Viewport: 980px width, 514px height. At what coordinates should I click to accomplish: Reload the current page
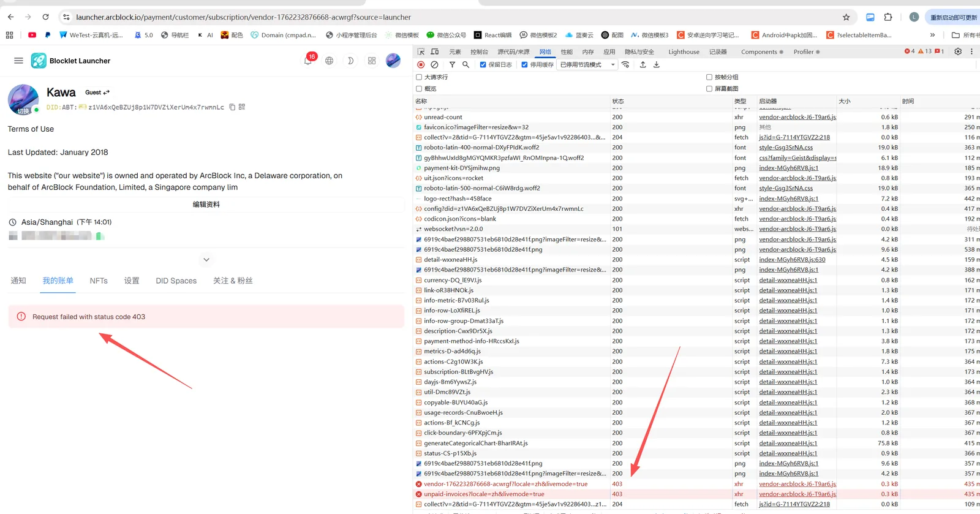[x=45, y=17]
